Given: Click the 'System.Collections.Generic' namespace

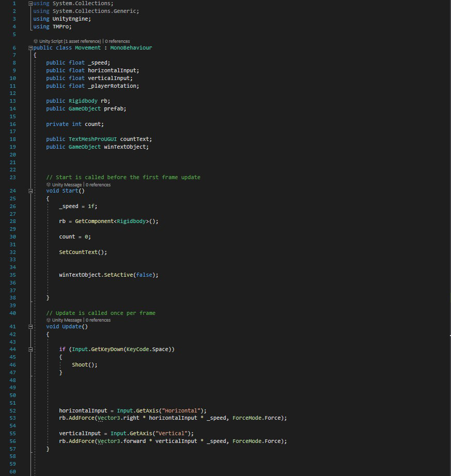Looking at the screenshot, I should pyautogui.click(x=94, y=11).
